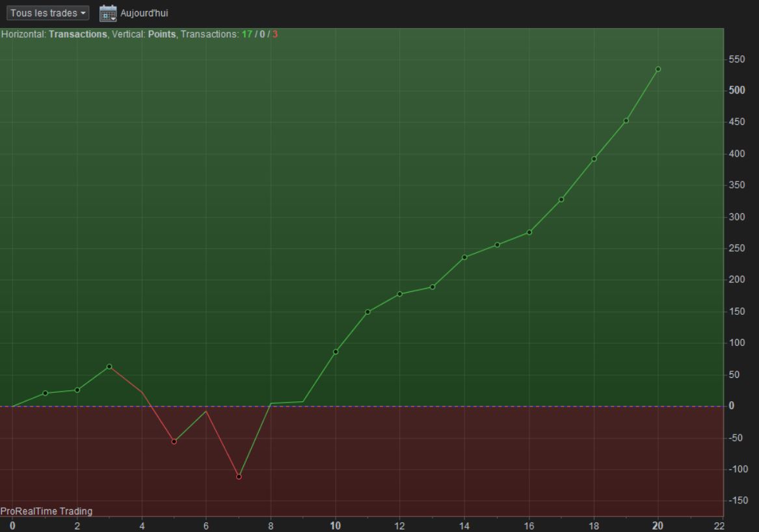Image resolution: width=759 pixels, height=532 pixels.
Task: Select the final data point near 535 points
Action: 658,69
